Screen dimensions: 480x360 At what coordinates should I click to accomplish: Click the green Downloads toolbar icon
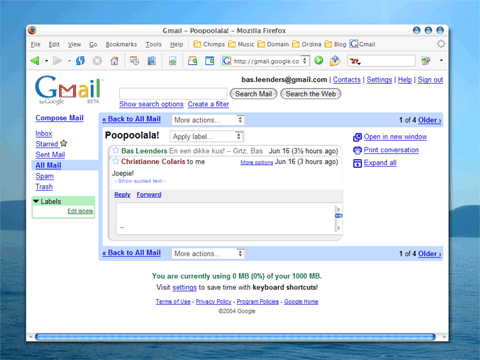(173, 61)
